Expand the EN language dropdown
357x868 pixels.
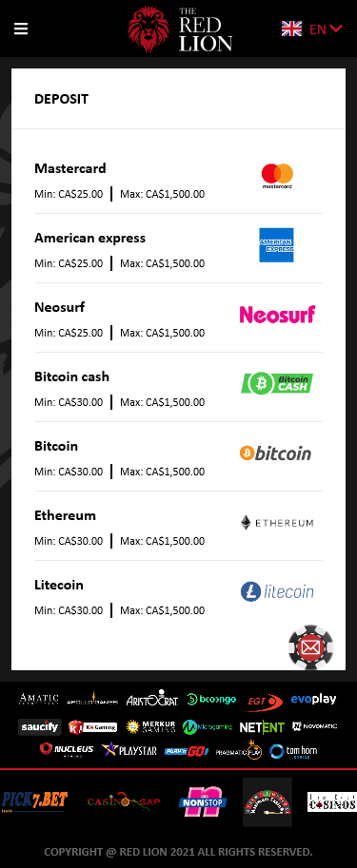point(326,29)
